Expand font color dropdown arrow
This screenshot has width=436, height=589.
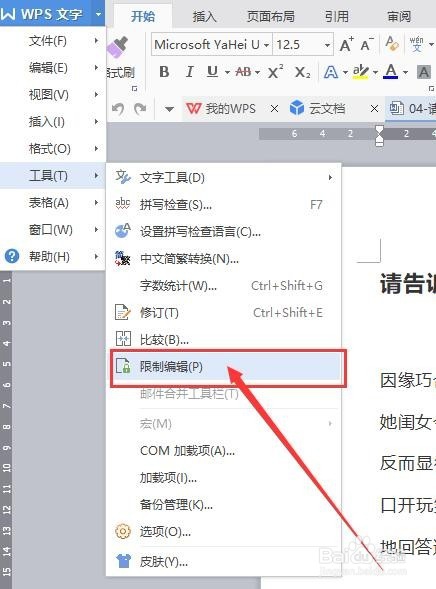[405, 72]
